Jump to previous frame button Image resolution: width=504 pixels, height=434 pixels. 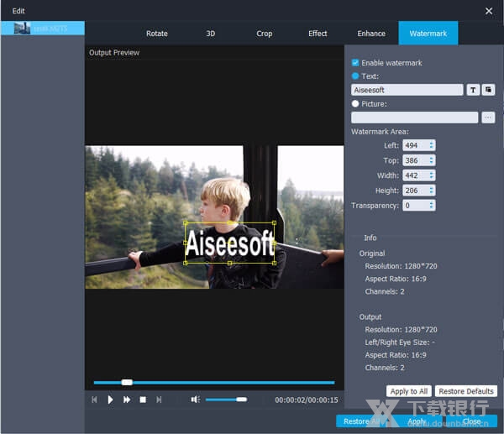[x=94, y=400]
